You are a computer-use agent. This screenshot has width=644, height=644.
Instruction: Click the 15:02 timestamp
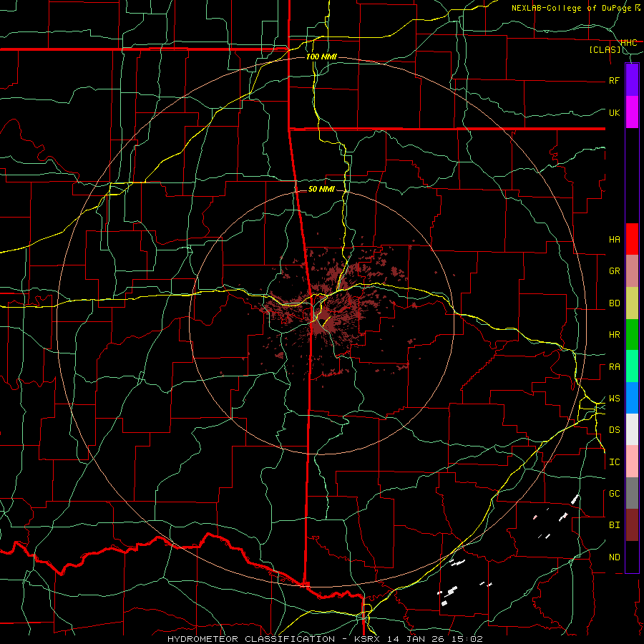pos(469,639)
